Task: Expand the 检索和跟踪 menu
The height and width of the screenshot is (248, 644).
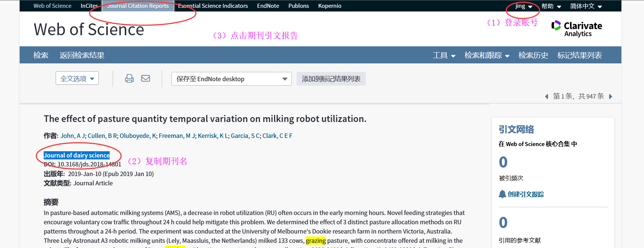Action: click(x=487, y=55)
